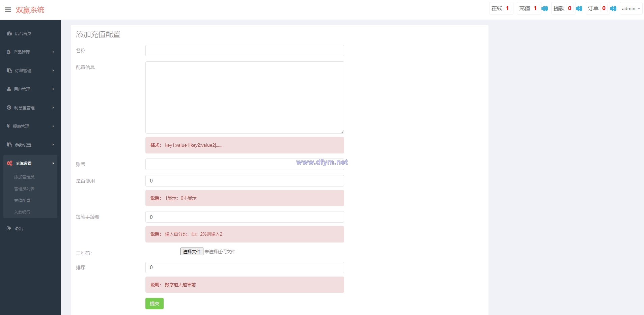Click the gears icon beside 系统设置

(x=9, y=163)
